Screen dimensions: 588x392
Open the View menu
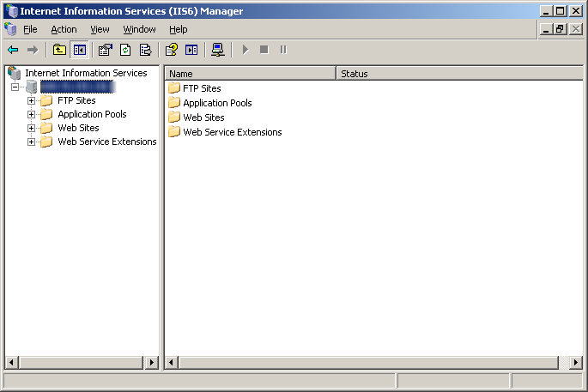[x=100, y=29]
